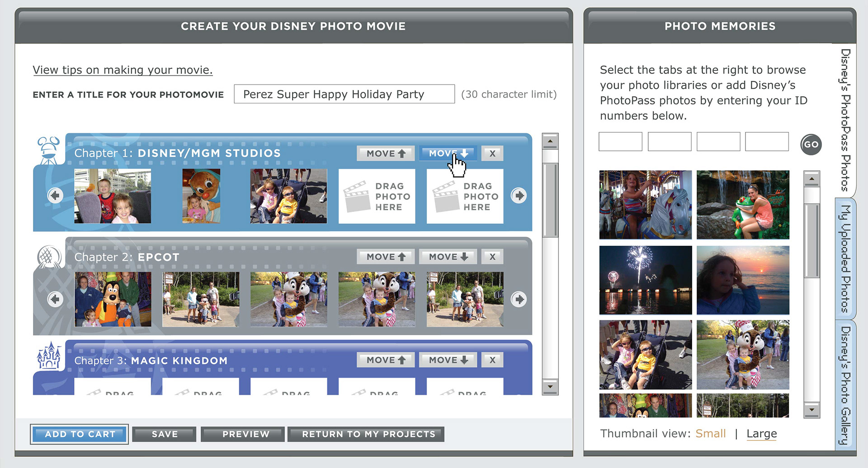This screenshot has height=468, width=868.
Task: Click Chapter 3 Magic Kingdom title
Action: (x=151, y=360)
